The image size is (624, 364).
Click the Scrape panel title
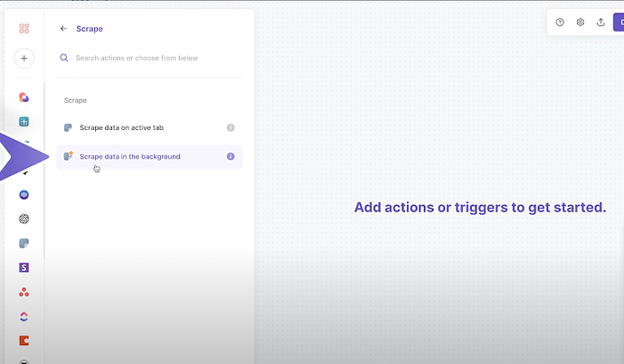point(90,29)
